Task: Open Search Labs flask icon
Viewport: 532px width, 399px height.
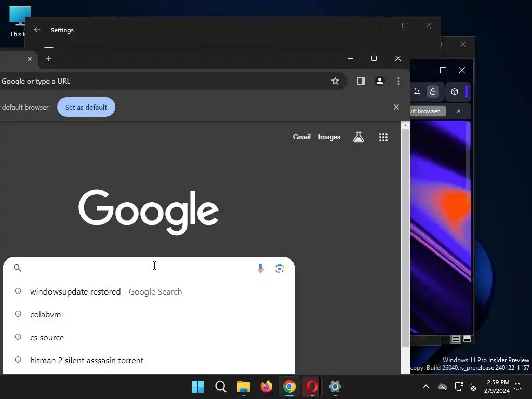Action: [x=358, y=137]
